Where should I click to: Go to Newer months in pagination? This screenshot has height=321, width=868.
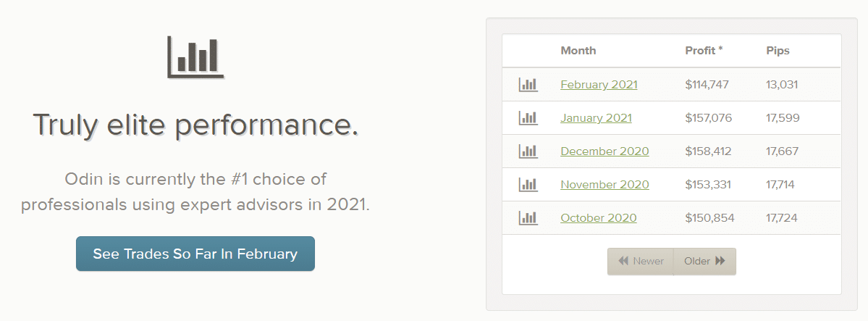[640, 262]
